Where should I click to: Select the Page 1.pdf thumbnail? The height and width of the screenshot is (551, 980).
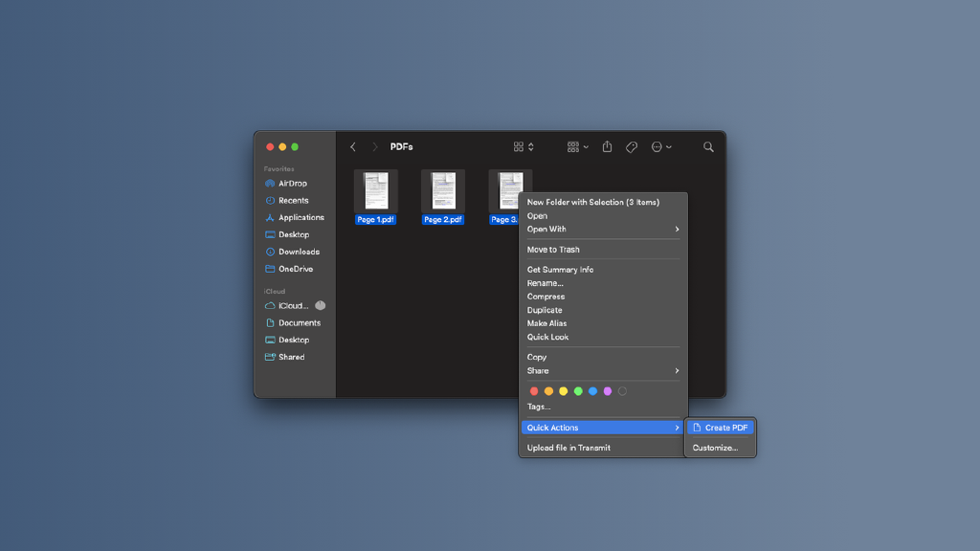tap(376, 191)
